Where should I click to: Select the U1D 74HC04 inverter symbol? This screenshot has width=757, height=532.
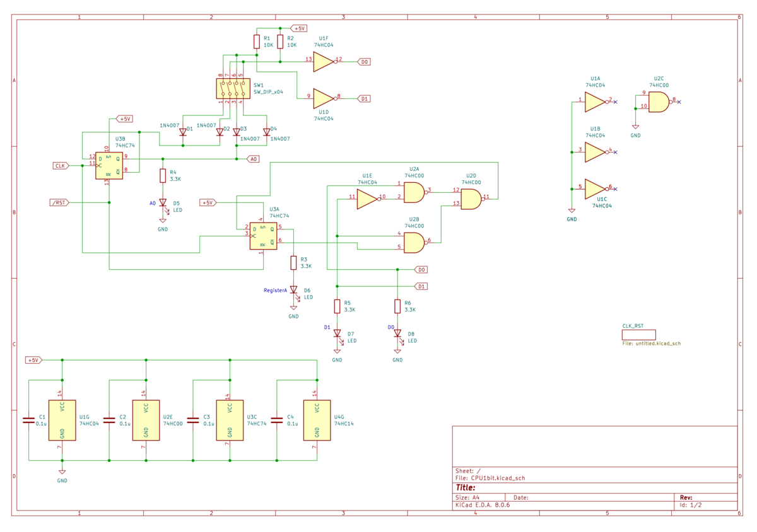click(x=323, y=98)
